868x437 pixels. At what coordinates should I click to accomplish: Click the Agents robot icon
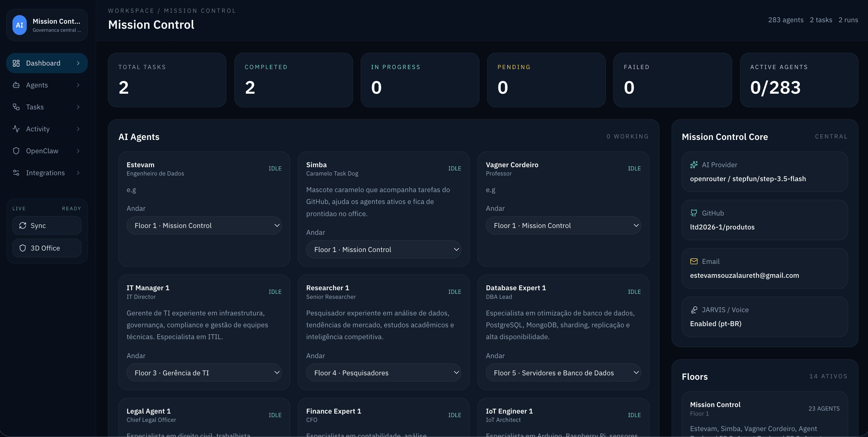click(16, 85)
